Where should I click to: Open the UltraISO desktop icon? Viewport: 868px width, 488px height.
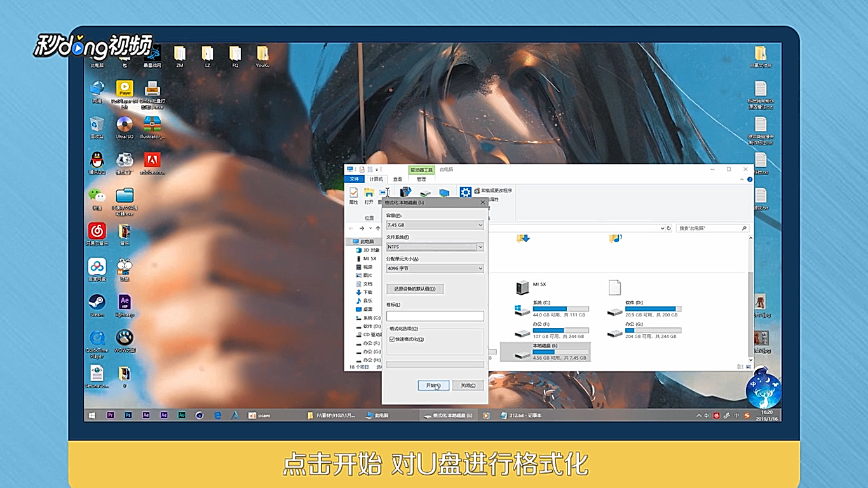click(x=125, y=127)
